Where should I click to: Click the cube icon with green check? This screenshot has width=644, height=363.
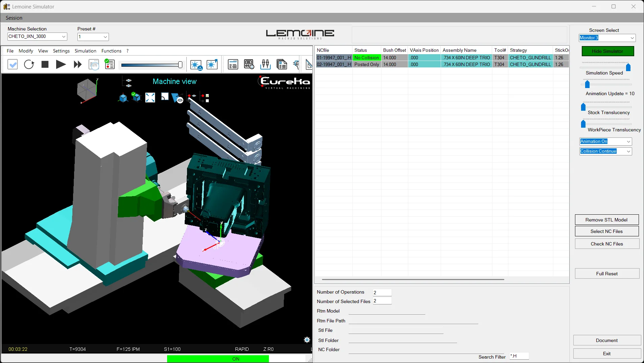coord(136,97)
